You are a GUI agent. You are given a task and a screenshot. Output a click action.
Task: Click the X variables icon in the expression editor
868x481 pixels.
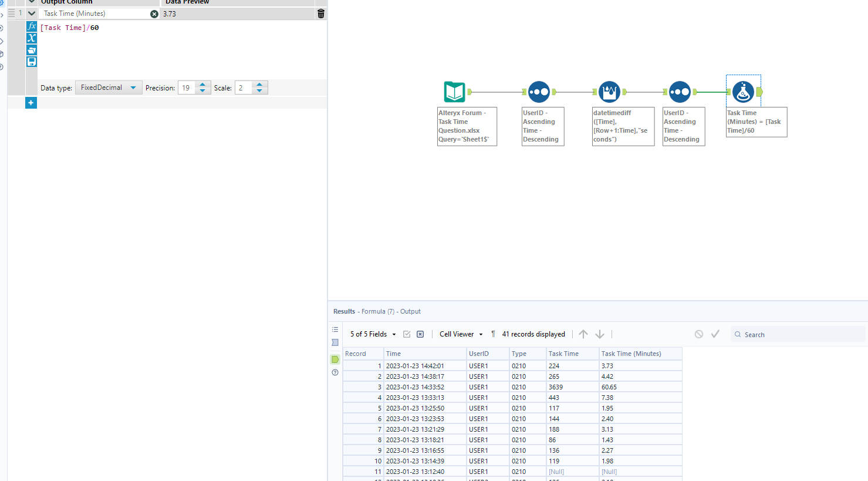31,38
